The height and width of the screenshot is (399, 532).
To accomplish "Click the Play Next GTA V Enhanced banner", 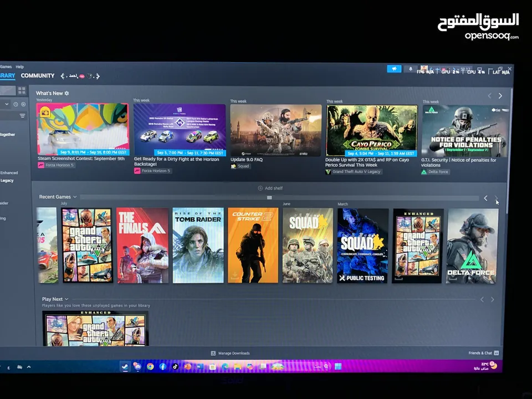I will (x=95, y=329).
